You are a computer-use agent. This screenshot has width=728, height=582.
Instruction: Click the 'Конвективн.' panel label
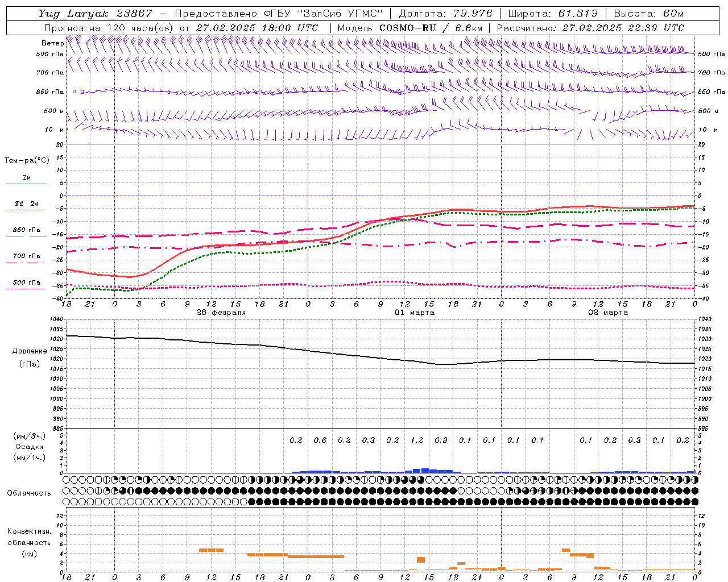pyautogui.click(x=29, y=531)
